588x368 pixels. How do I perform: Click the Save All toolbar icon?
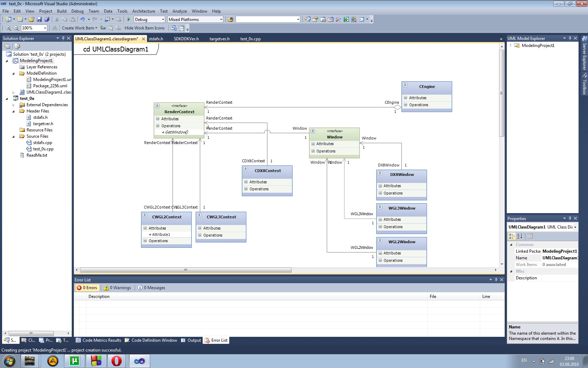(47, 20)
